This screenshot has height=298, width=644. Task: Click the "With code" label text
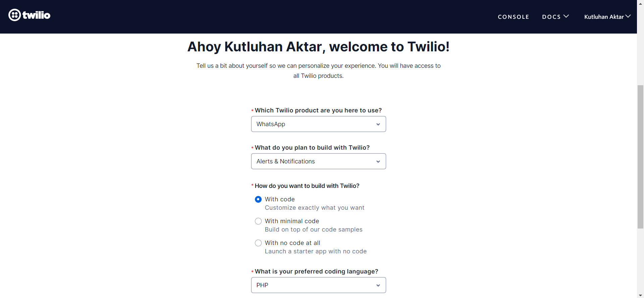point(280,199)
